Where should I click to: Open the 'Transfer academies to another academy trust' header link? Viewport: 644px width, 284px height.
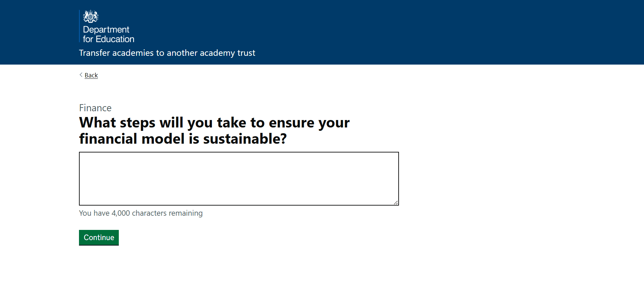coord(167,53)
